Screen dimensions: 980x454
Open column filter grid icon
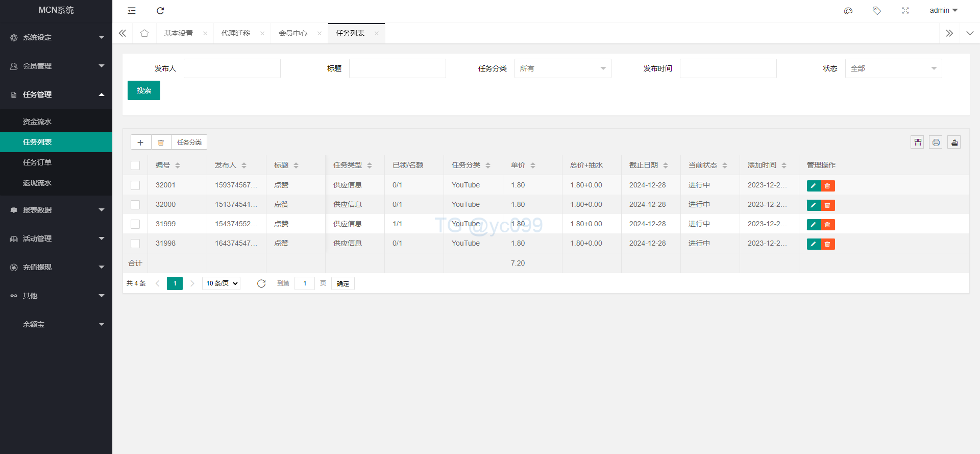tap(918, 142)
